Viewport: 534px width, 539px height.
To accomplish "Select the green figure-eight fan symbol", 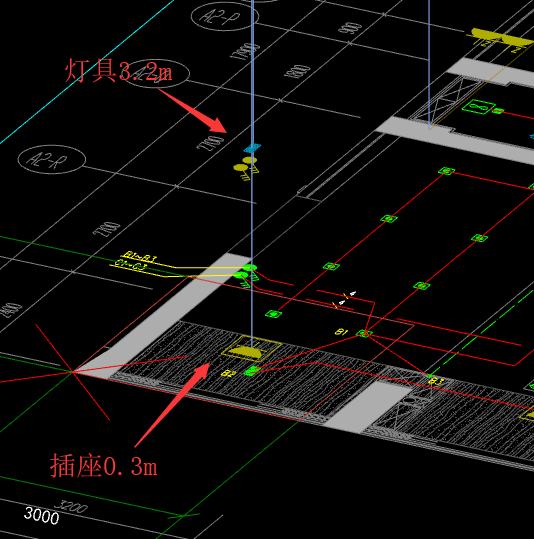I will [x=479, y=107].
